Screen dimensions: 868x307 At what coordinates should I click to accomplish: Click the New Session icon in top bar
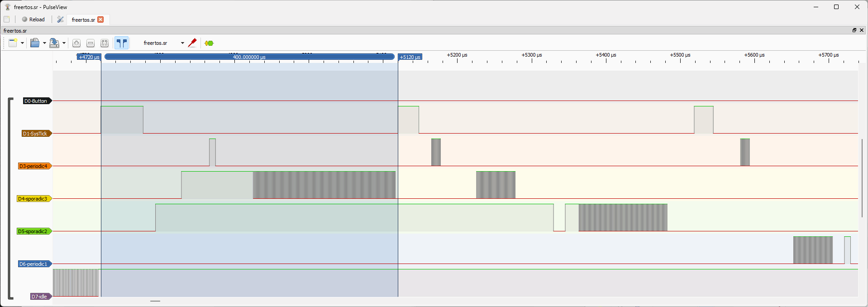[7, 19]
